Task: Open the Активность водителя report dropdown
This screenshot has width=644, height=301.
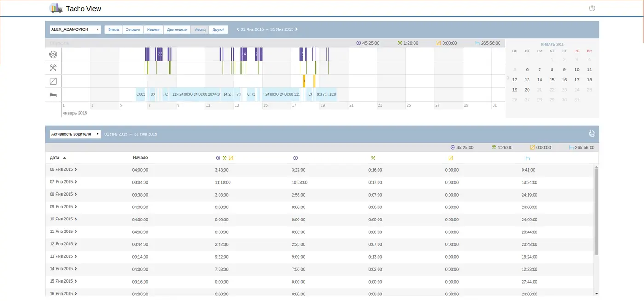Action: click(x=75, y=134)
